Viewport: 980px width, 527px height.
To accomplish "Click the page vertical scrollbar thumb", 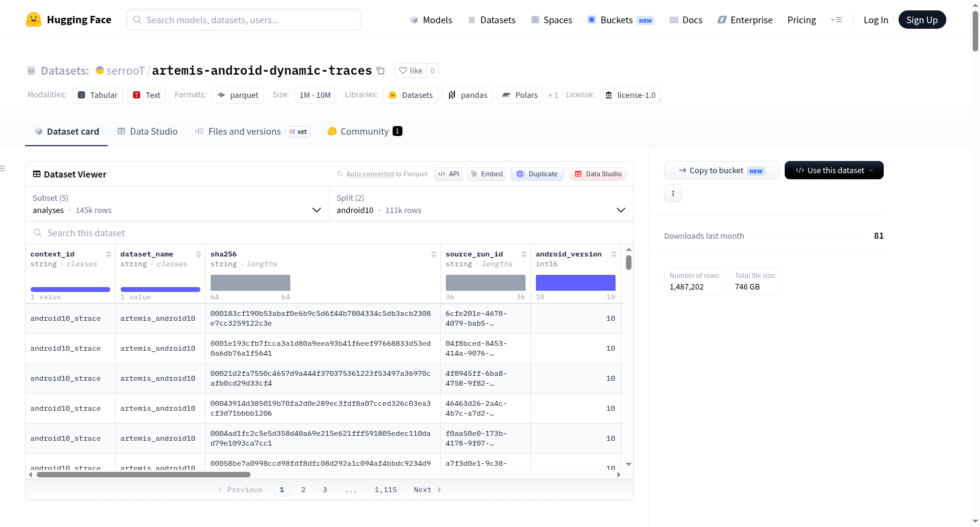I will coord(975,31).
